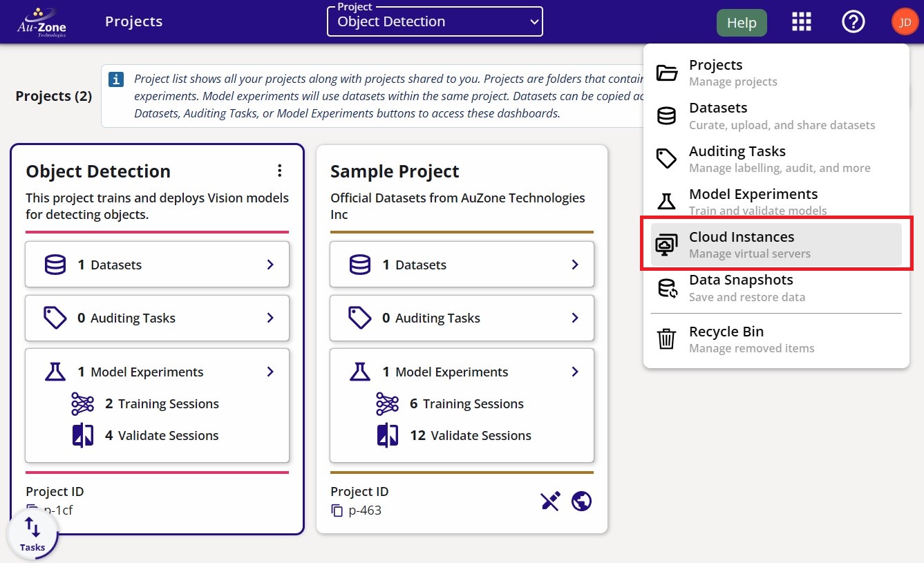
Task: Click the Projects link in header
Action: [133, 21]
